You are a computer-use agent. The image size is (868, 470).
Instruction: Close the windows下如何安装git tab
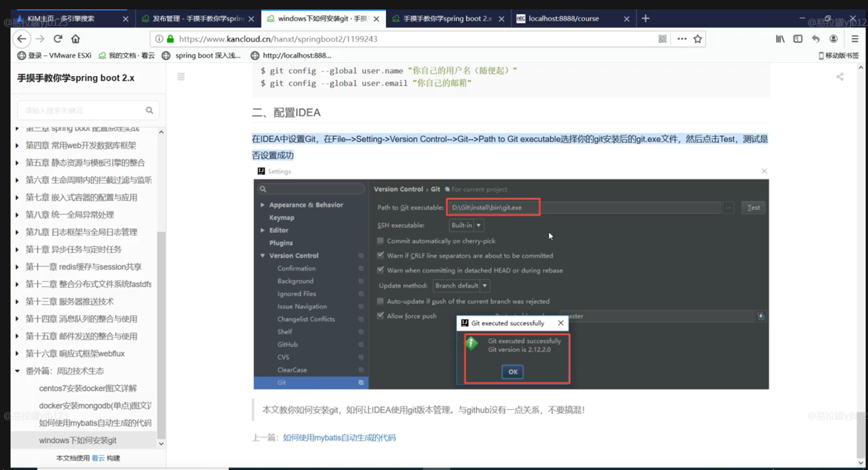377,19
